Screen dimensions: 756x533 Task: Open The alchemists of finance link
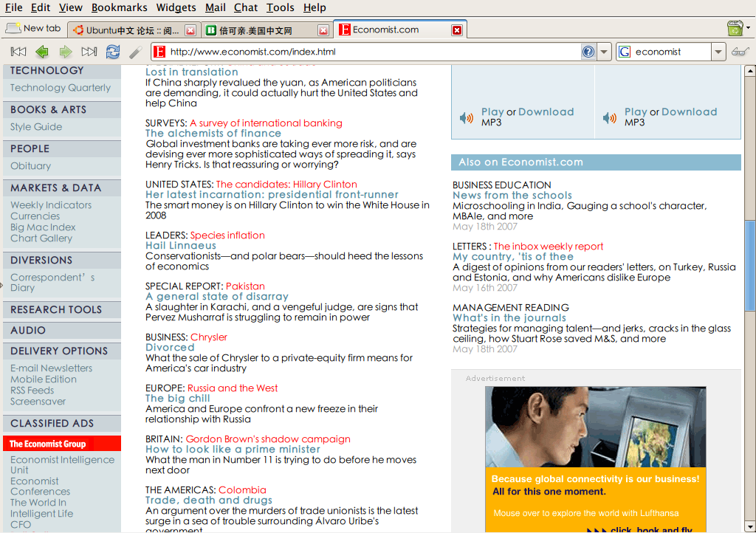(213, 133)
